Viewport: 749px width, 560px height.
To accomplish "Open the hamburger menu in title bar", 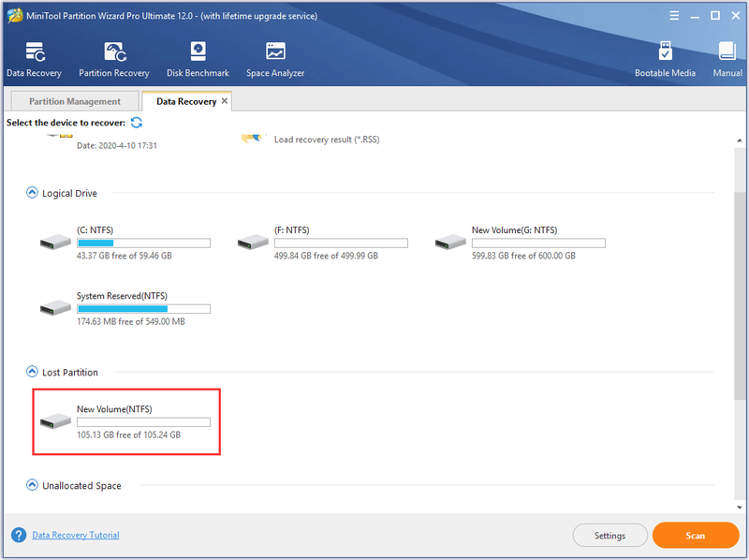I will click(x=674, y=16).
